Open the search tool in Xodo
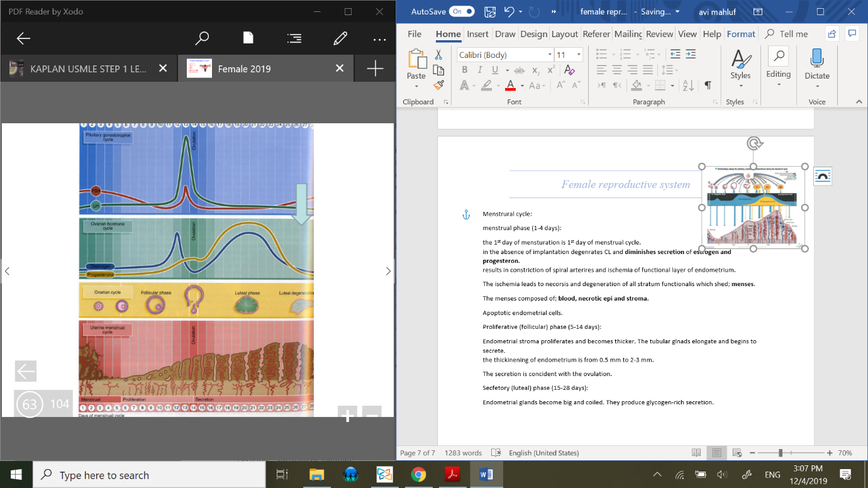 coord(202,39)
